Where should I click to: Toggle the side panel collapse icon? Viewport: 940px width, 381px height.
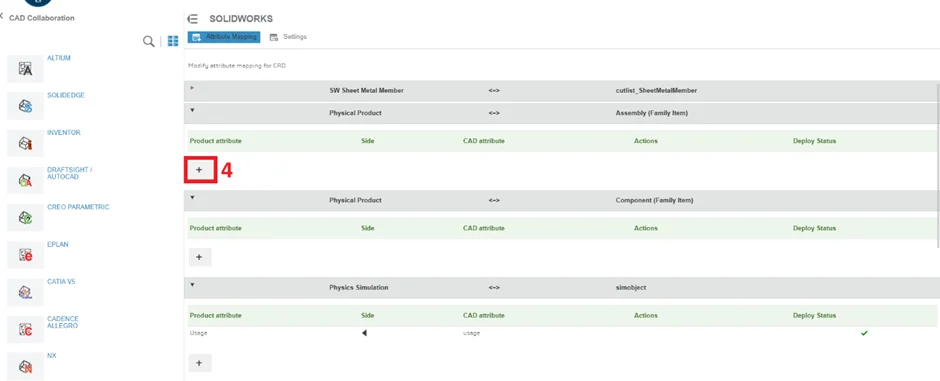192,19
